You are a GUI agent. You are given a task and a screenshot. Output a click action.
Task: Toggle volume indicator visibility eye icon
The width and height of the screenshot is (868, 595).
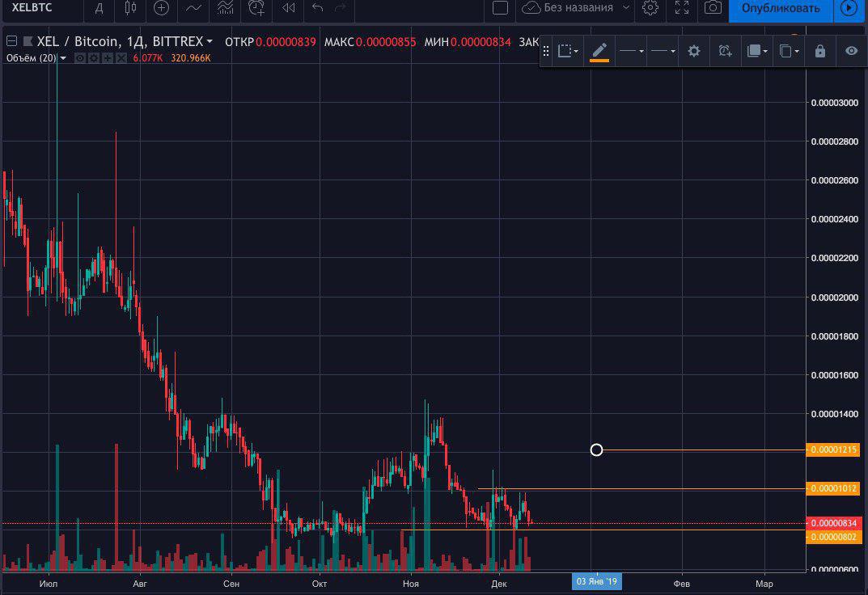coord(80,58)
